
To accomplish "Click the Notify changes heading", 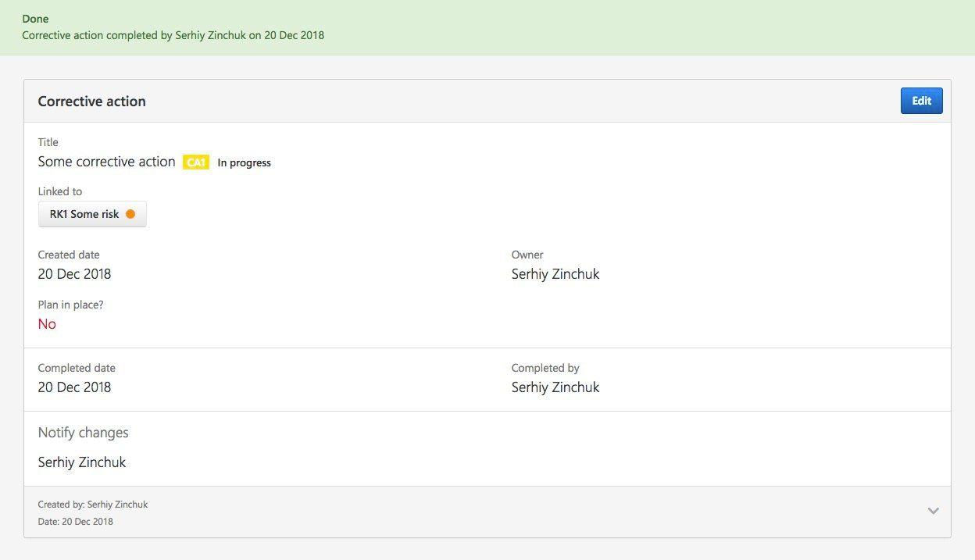I will pos(84,433).
